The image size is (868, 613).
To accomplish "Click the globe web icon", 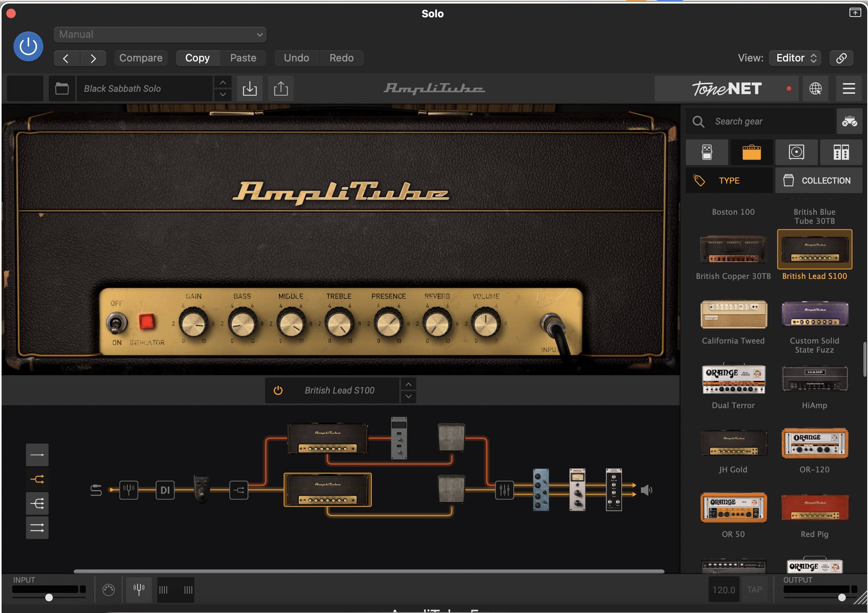I will (x=815, y=89).
